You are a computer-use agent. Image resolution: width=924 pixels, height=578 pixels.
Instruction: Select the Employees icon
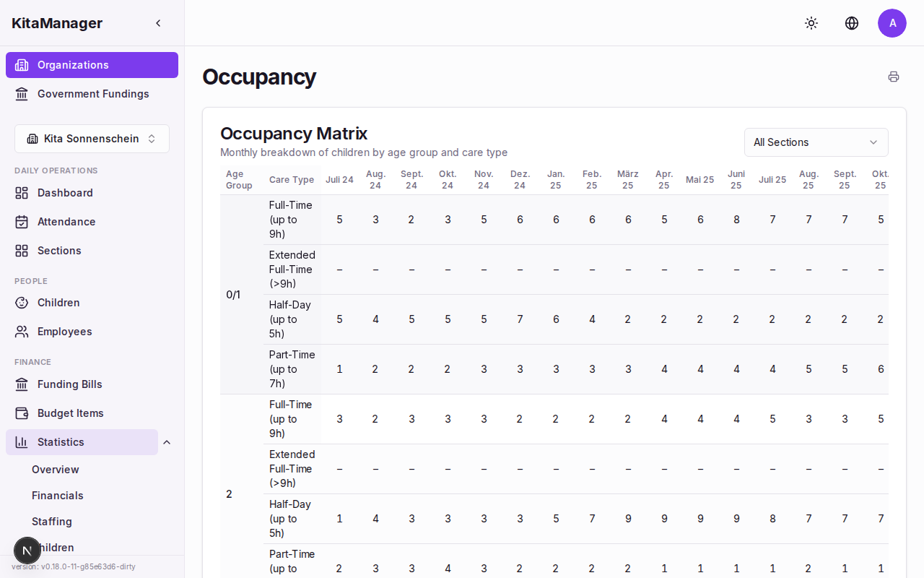pyautogui.click(x=22, y=332)
